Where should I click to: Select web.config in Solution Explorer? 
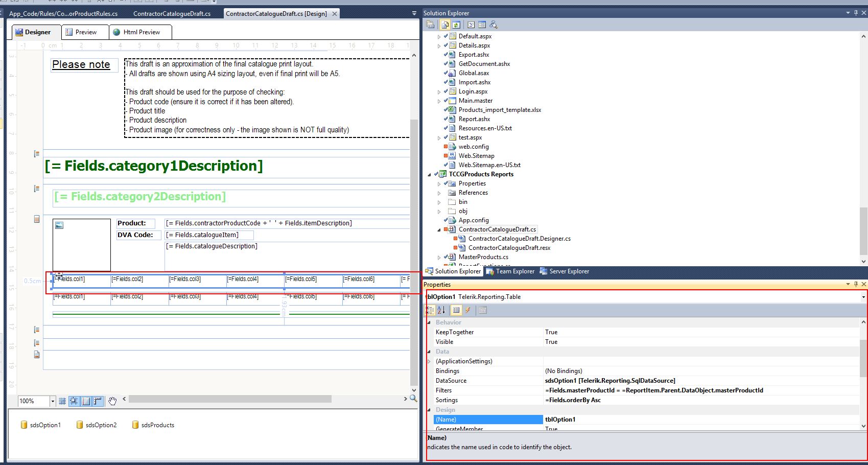coord(474,147)
